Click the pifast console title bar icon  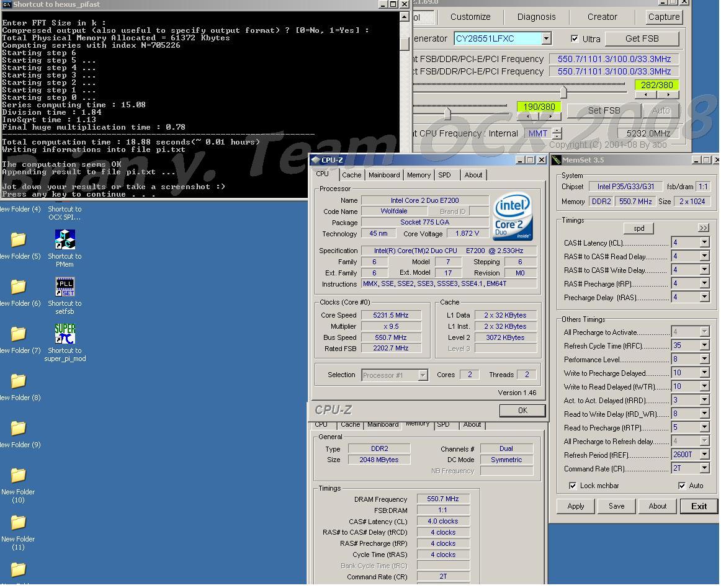coord(6,4)
